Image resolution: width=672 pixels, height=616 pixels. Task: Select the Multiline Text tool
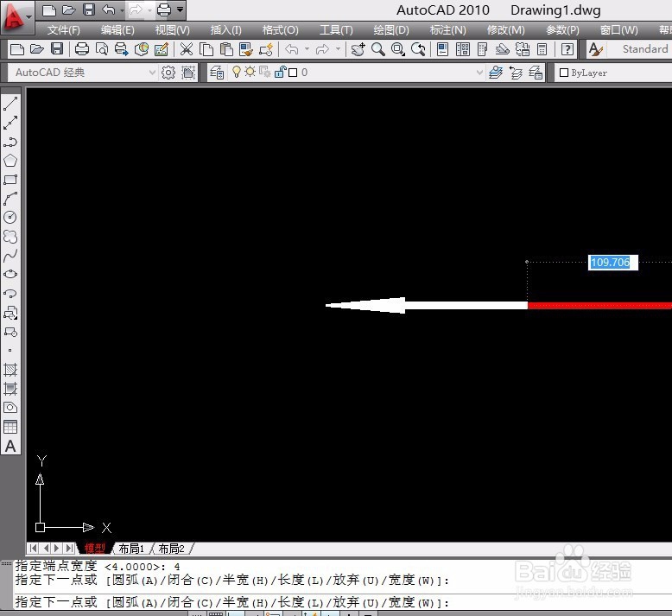click(x=10, y=447)
